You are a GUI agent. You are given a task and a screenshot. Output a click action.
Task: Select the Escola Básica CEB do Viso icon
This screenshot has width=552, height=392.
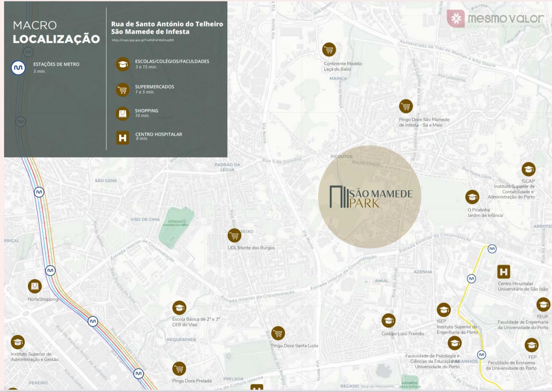click(179, 308)
